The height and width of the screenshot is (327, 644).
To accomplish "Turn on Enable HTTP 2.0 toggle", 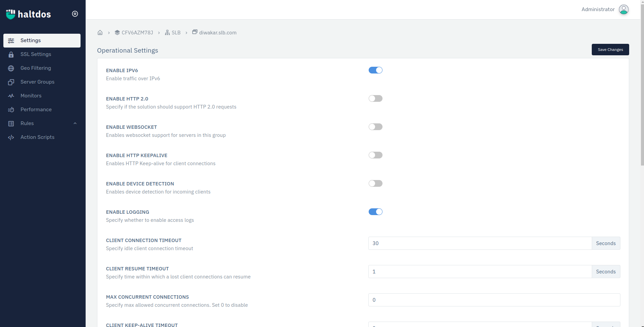I will pyautogui.click(x=375, y=98).
